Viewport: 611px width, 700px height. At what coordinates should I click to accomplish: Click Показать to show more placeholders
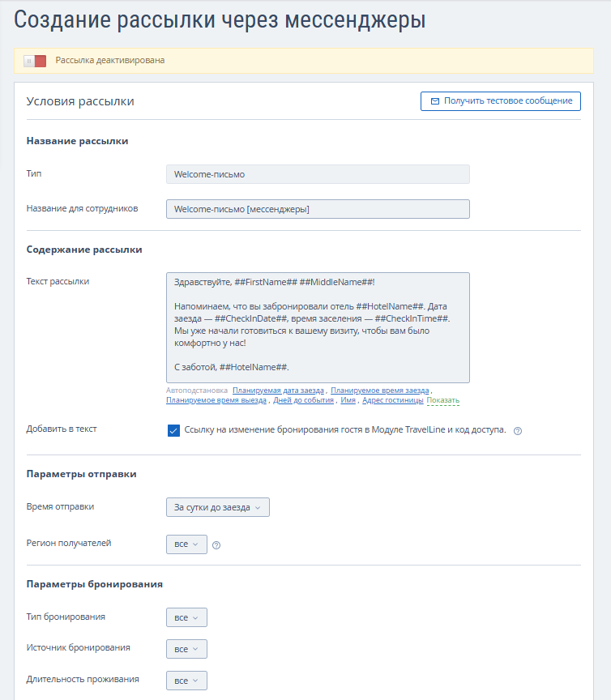(443, 400)
